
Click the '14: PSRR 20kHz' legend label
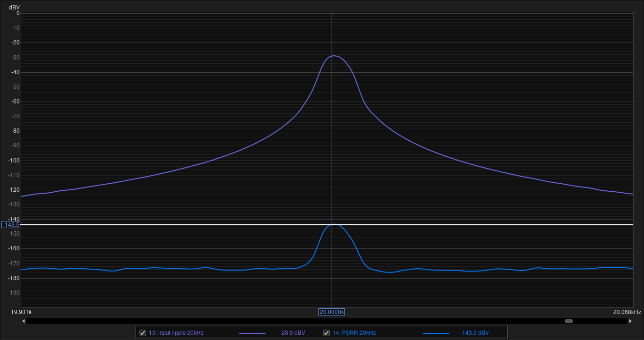pos(354,333)
